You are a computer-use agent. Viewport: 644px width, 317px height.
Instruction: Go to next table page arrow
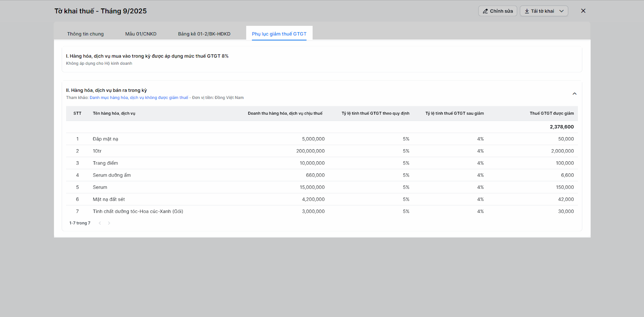pos(109,223)
